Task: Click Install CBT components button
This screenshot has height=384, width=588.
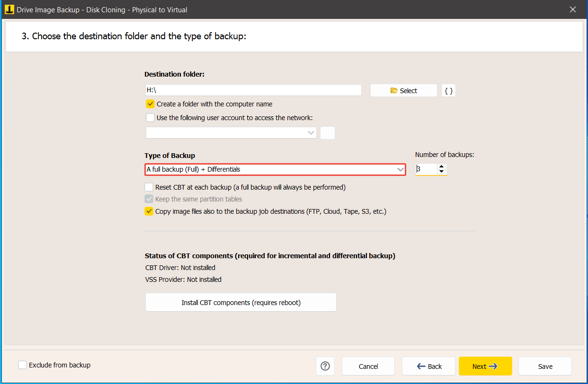Action: point(241,302)
